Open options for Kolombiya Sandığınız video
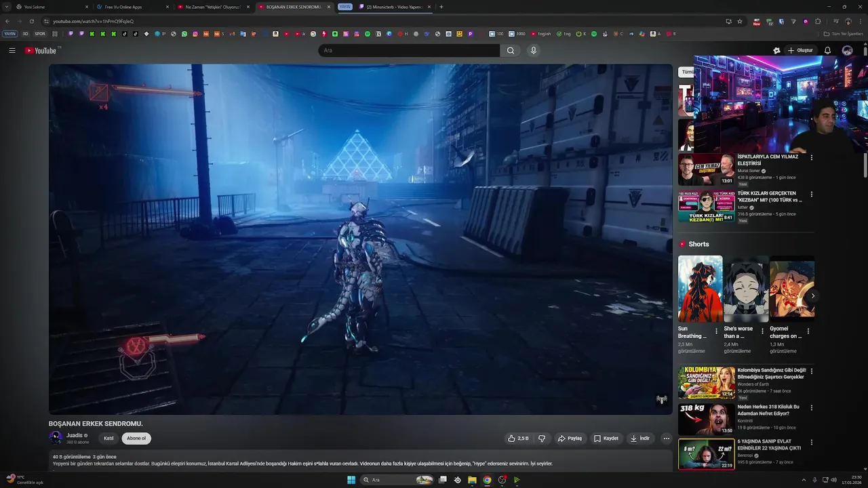 pyautogui.click(x=812, y=371)
